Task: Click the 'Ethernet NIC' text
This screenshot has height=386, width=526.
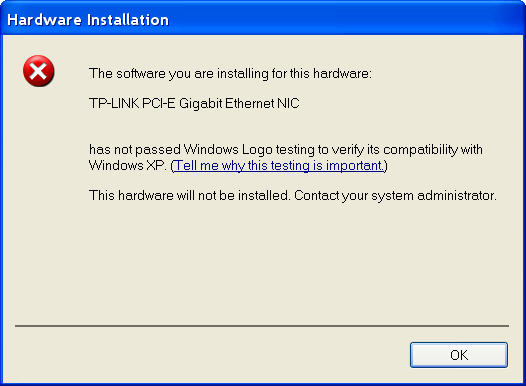Action: pos(262,103)
